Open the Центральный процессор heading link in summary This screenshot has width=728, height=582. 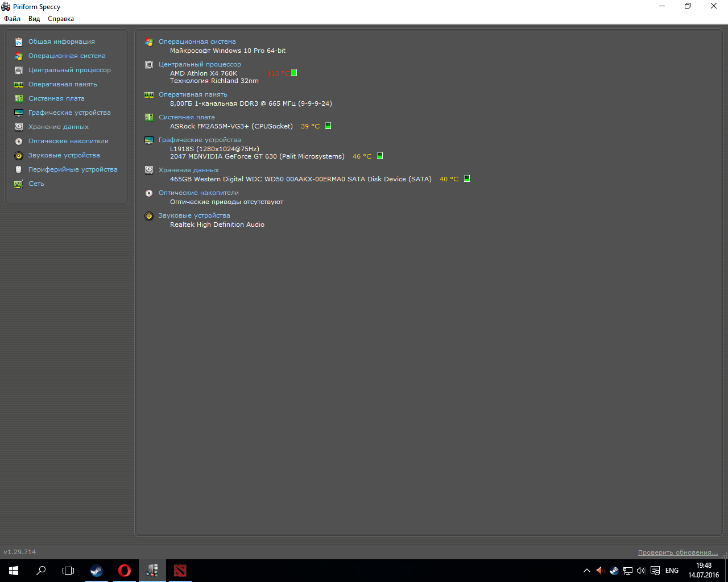(200, 64)
